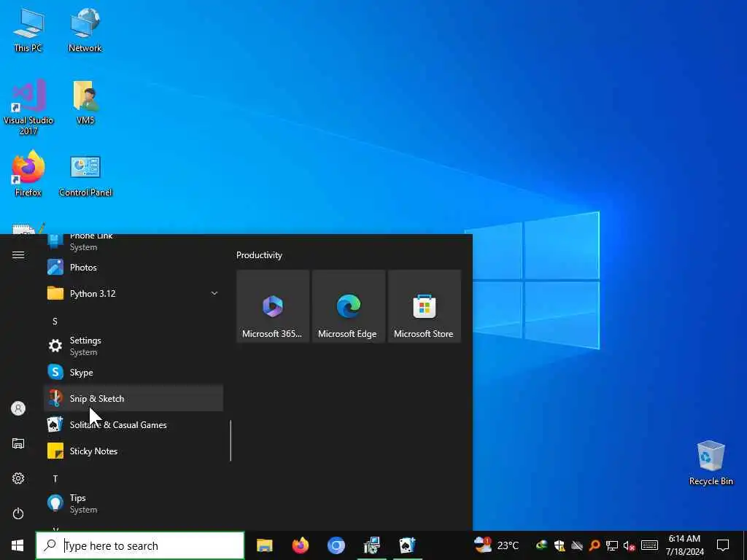747x560 pixels.
Task: Click the T letter header in app list
Action: (x=55, y=478)
